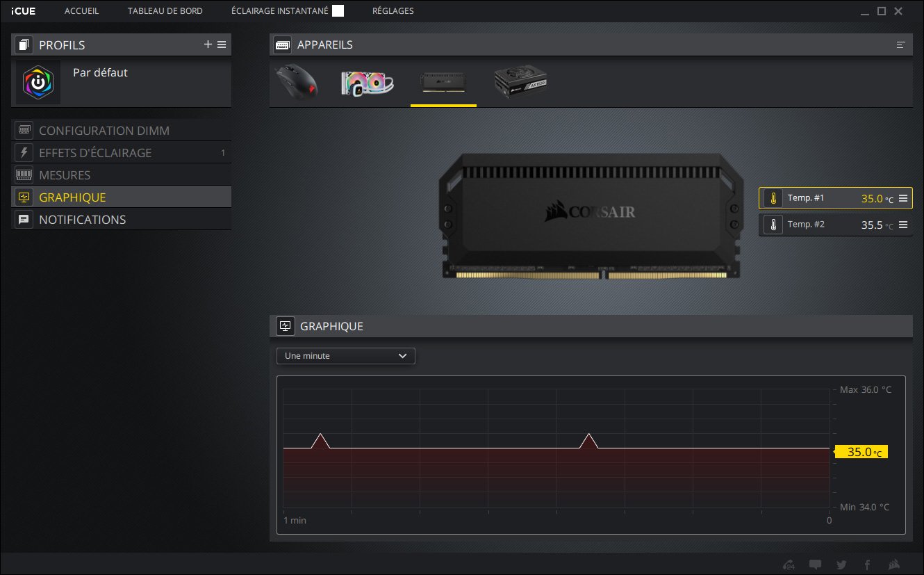Open the Graphique section in sidebar
924x575 pixels.
point(121,197)
